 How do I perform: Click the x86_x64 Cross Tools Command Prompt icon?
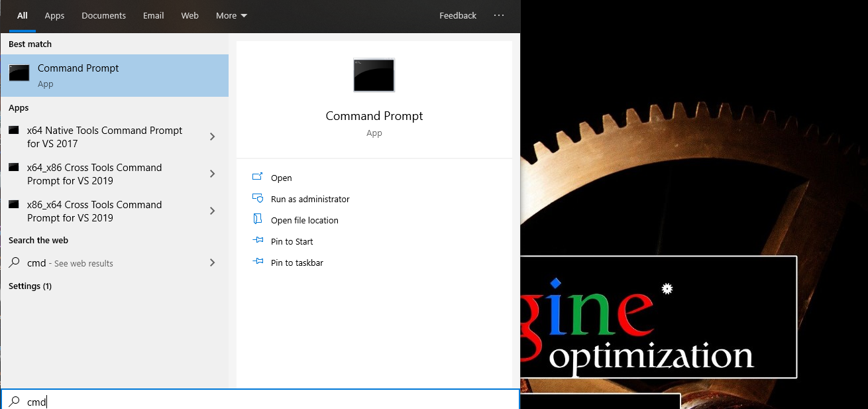click(14, 205)
